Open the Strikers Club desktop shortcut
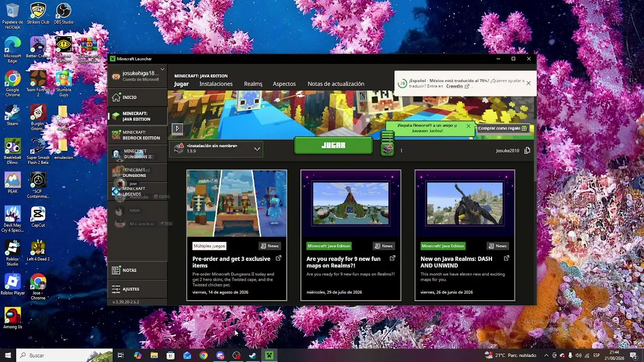The image size is (644, 362). pyautogui.click(x=38, y=14)
